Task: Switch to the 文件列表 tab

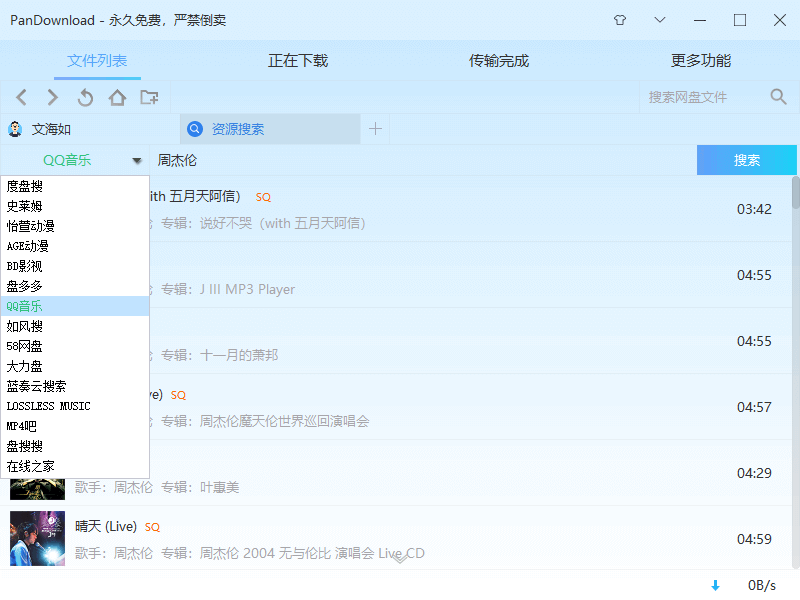Action: (97, 61)
